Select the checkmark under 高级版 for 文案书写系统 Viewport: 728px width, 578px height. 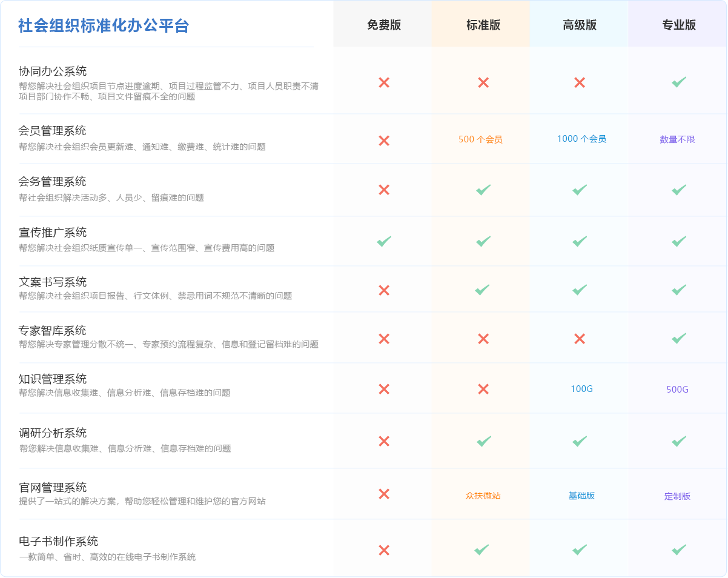click(579, 289)
